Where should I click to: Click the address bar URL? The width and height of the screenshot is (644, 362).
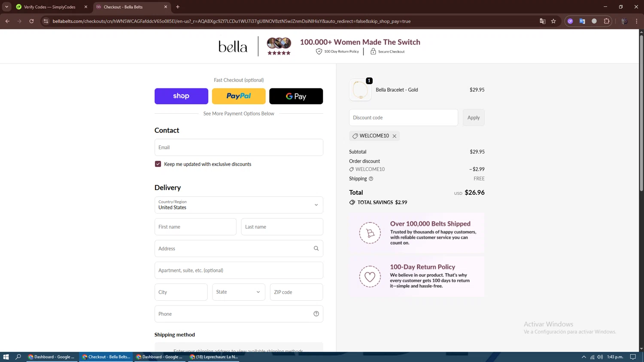(231, 21)
